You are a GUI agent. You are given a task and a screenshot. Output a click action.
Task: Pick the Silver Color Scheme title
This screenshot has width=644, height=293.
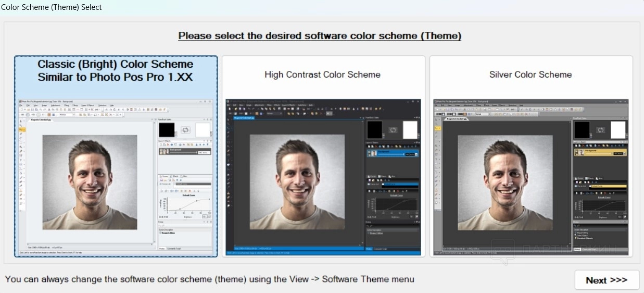pyautogui.click(x=530, y=75)
